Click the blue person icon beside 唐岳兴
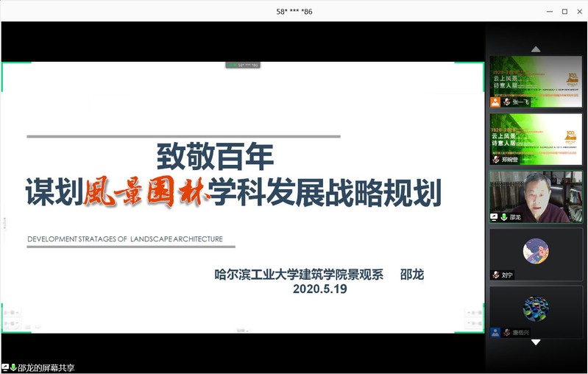The height and width of the screenshot is (374, 588). [495, 332]
